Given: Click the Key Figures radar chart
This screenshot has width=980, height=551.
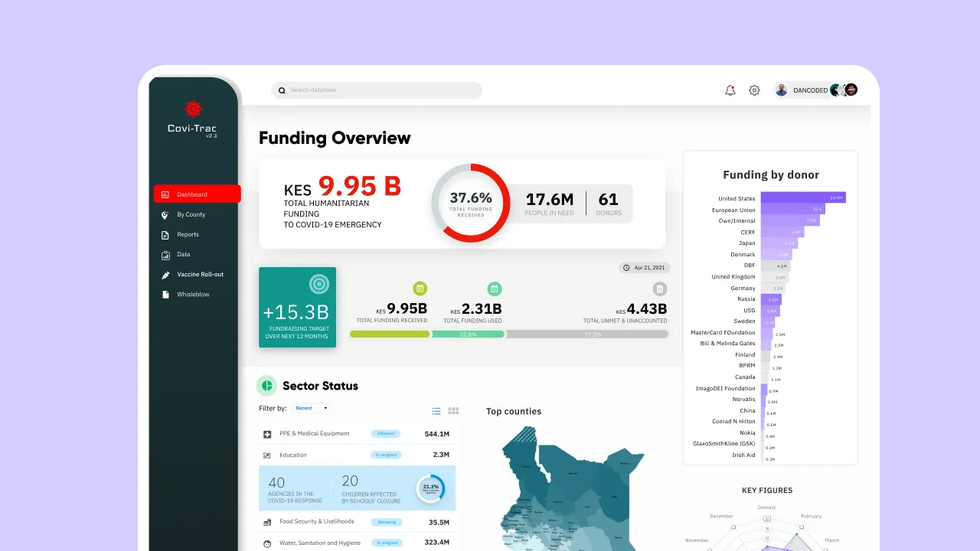Looking at the screenshot, I should 767,528.
